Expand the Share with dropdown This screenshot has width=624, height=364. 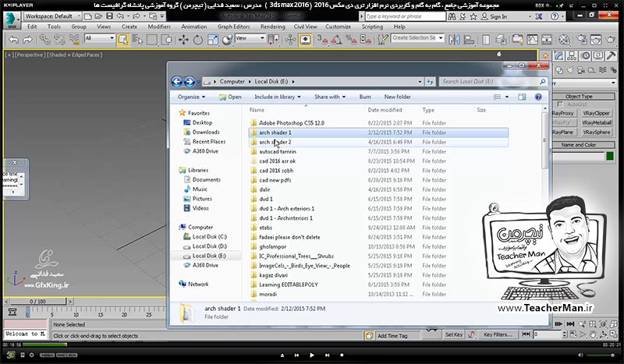coord(330,97)
